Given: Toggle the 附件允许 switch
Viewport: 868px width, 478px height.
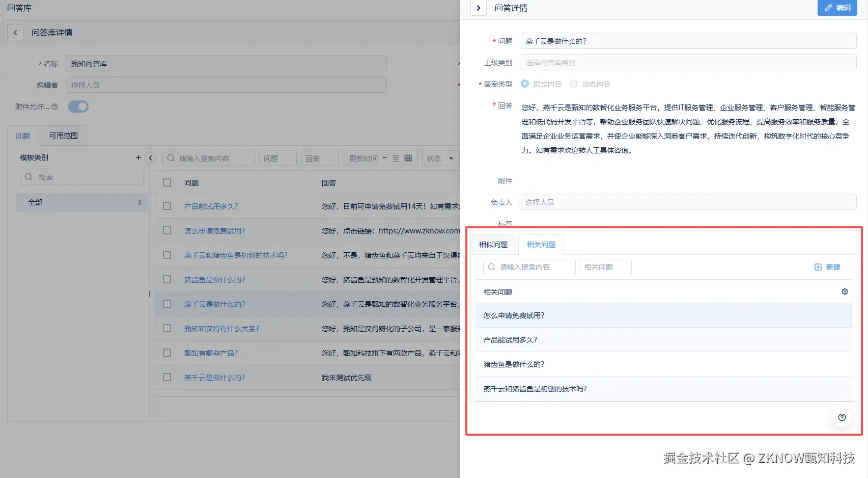Looking at the screenshot, I should [x=78, y=107].
